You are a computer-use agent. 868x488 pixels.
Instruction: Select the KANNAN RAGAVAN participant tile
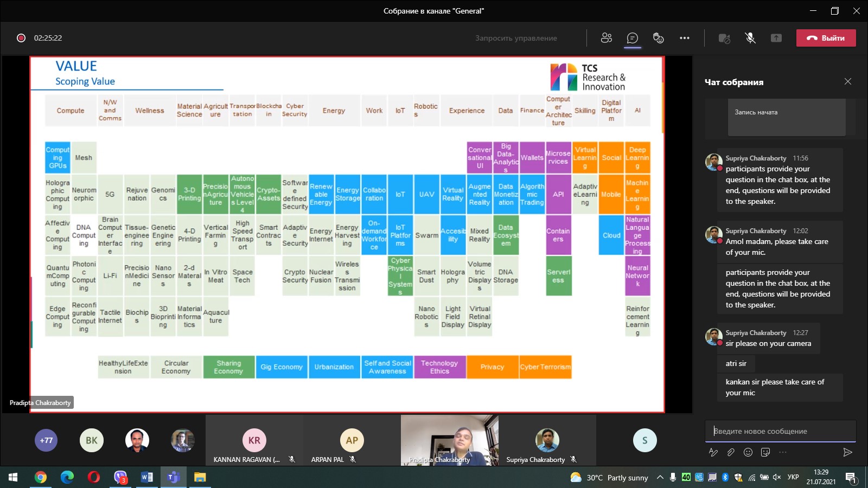tap(254, 440)
